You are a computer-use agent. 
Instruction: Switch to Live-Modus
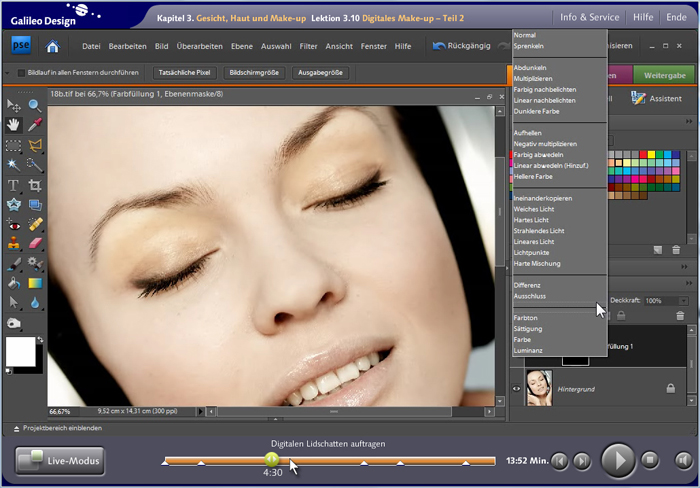click(x=60, y=461)
